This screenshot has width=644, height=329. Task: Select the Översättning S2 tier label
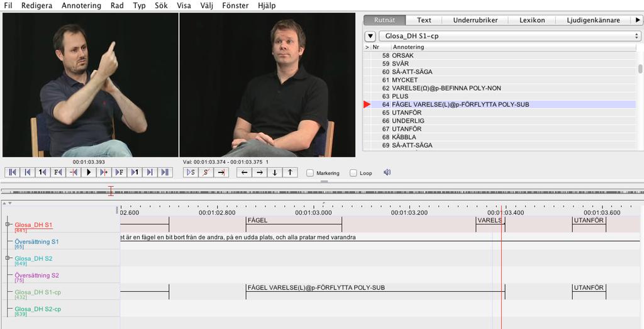[x=36, y=275]
